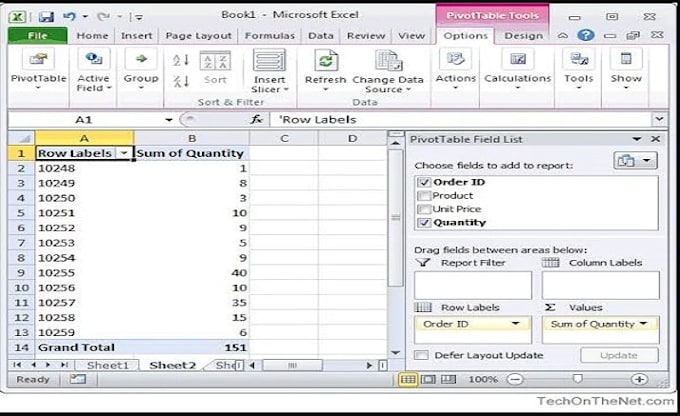
Task: Go to the last sheet tab arrow
Action: pos(64,365)
